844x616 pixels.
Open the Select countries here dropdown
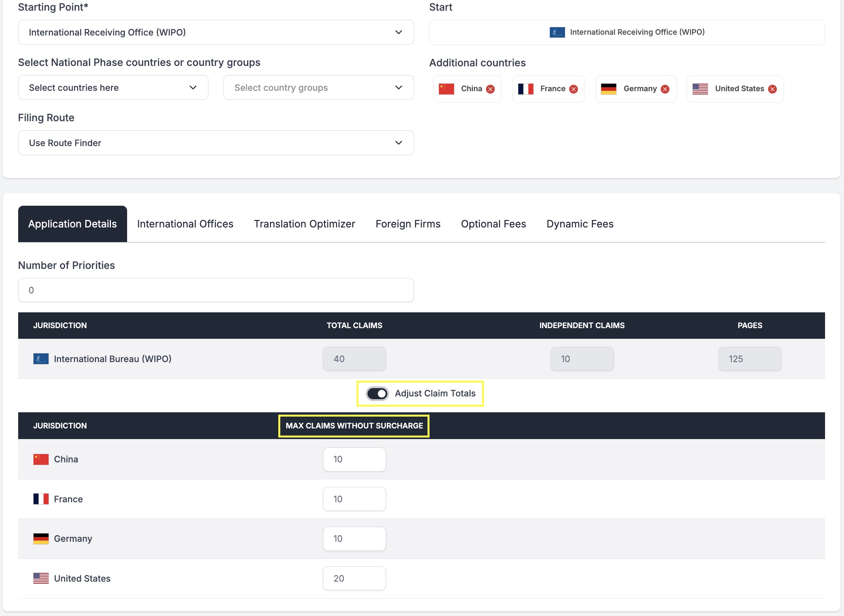(113, 88)
